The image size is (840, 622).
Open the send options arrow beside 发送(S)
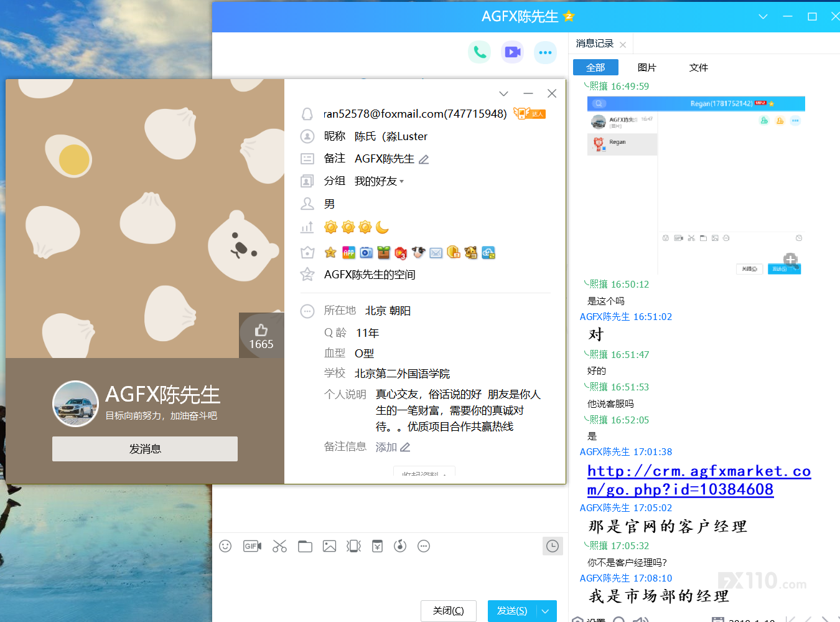[546, 611]
